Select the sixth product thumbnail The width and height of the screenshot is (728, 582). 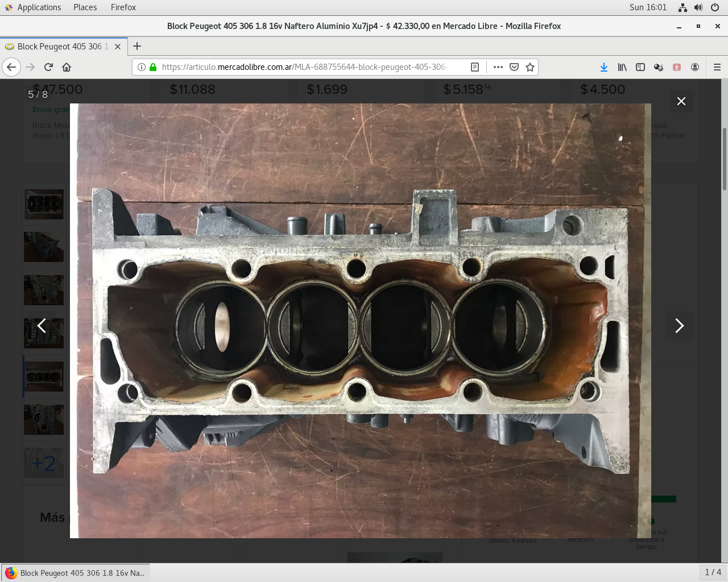coord(44,419)
